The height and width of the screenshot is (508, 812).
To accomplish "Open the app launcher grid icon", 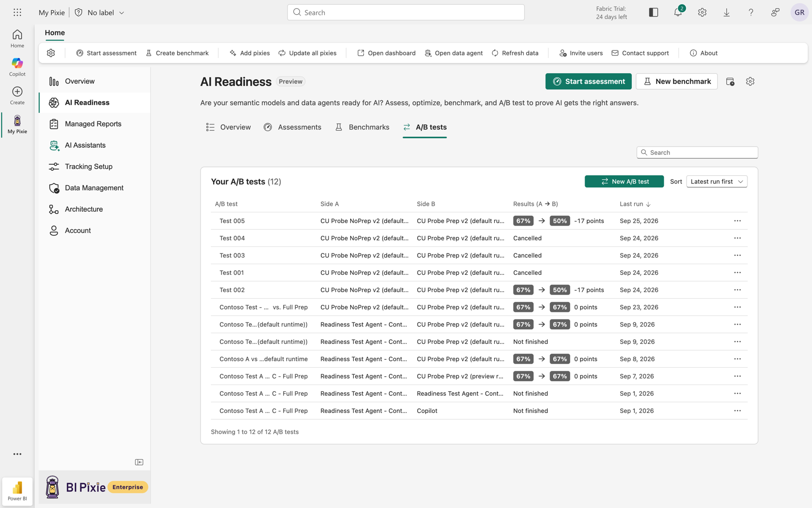I will click(x=17, y=12).
